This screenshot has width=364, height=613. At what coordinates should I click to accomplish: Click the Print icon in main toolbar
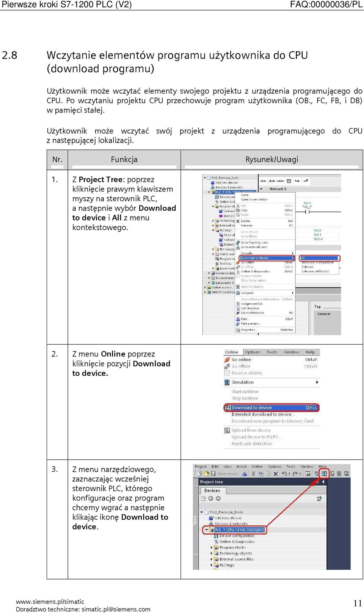pos(245,473)
